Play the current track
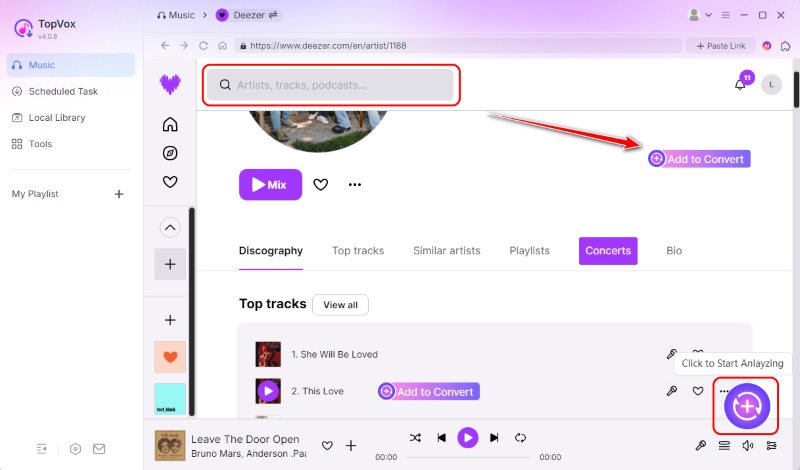 pyautogui.click(x=468, y=437)
